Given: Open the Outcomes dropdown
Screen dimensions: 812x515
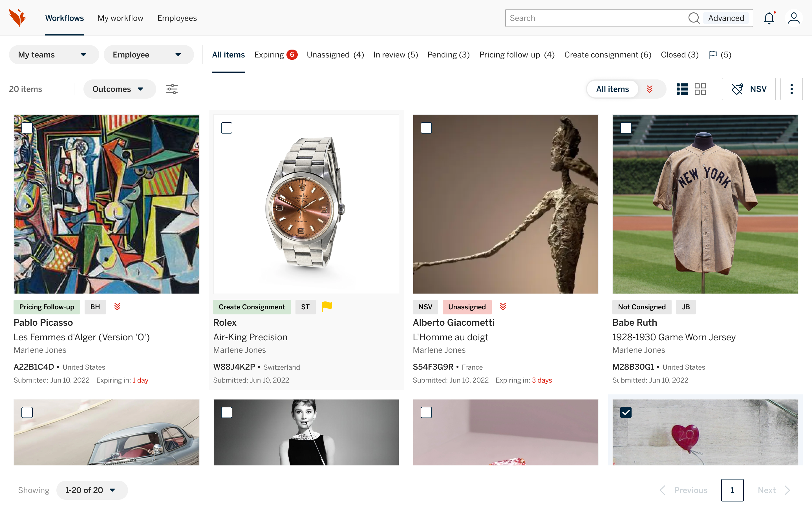Looking at the screenshot, I should (x=120, y=89).
